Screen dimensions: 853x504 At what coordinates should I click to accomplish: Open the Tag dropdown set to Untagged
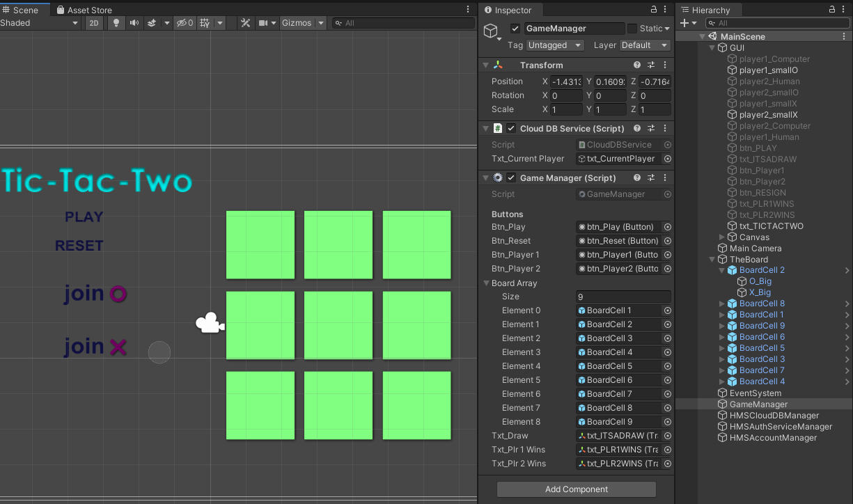pos(554,45)
